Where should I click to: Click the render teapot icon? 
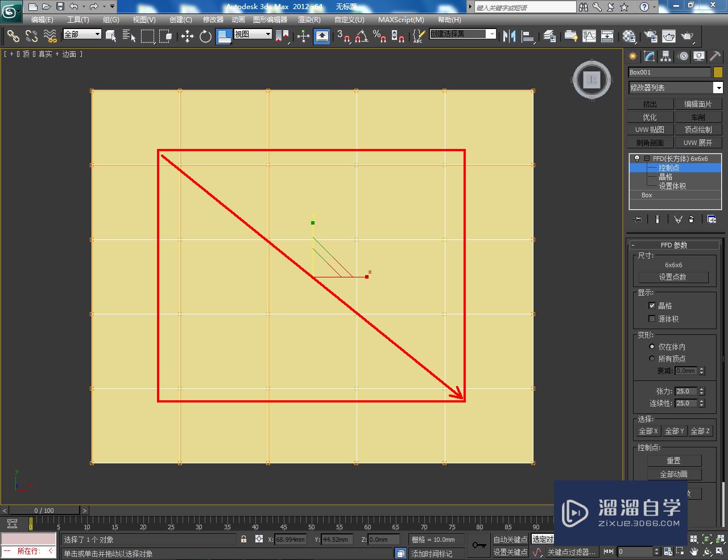[688, 36]
